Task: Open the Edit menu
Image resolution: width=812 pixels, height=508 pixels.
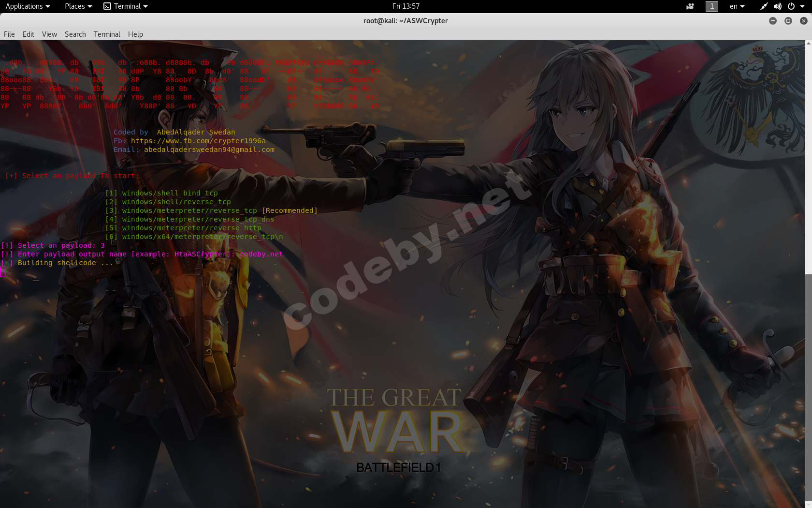Action: point(29,34)
